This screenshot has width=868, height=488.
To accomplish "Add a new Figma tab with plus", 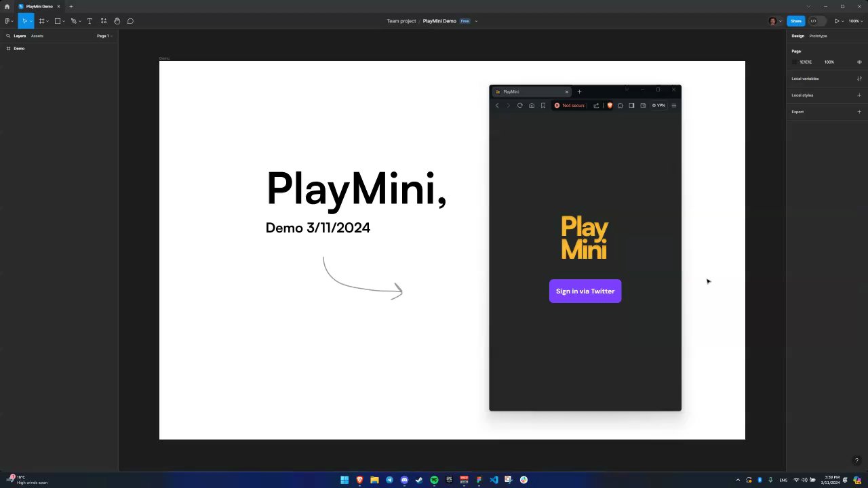I will [71, 6].
